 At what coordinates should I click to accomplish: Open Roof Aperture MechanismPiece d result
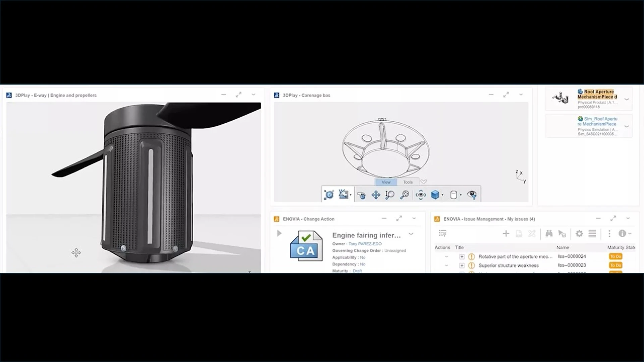coord(597,94)
